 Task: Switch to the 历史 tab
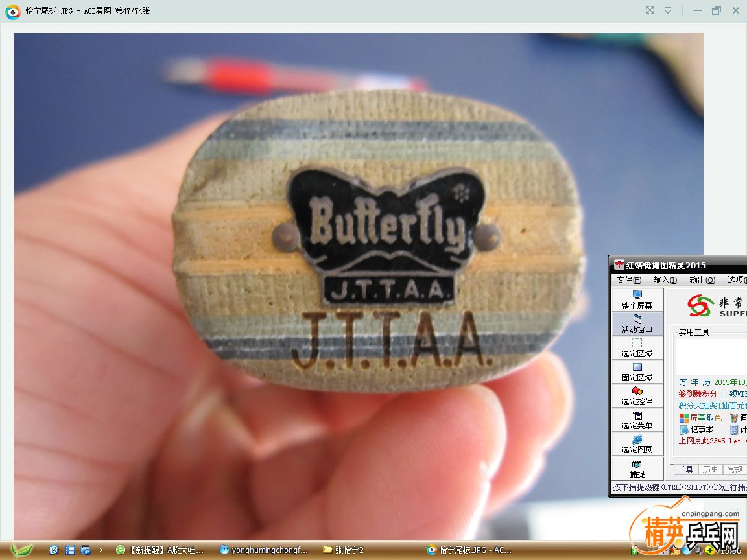[x=710, y=469]
